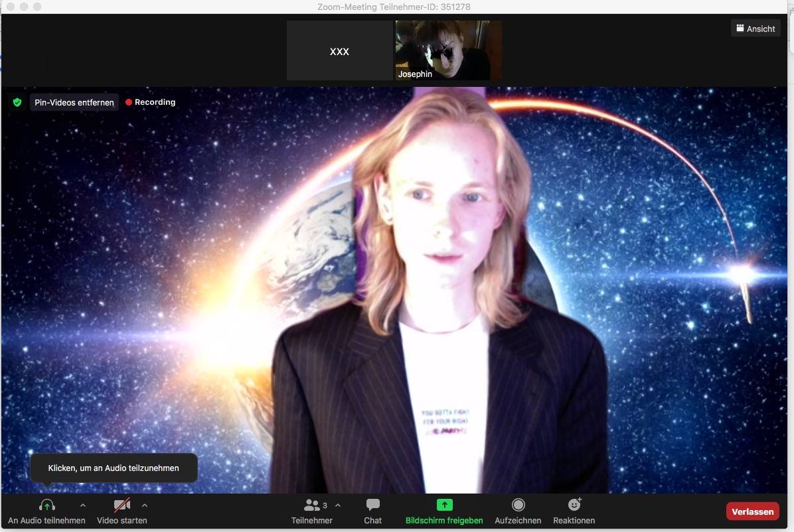
Task: Start recording with the Aufzeichnen button
Action: click(518, 511)
